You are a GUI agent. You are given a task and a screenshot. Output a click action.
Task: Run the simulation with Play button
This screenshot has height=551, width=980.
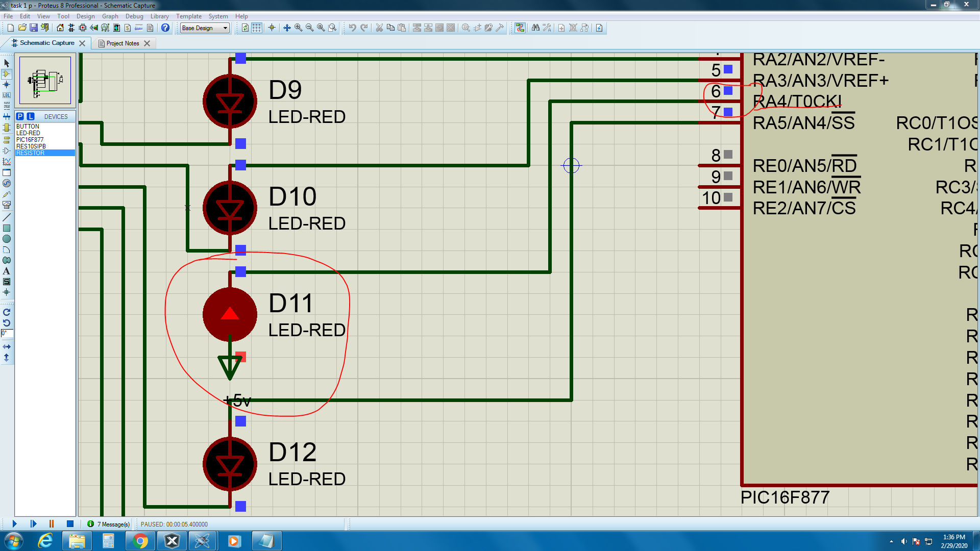pos(14,523)
